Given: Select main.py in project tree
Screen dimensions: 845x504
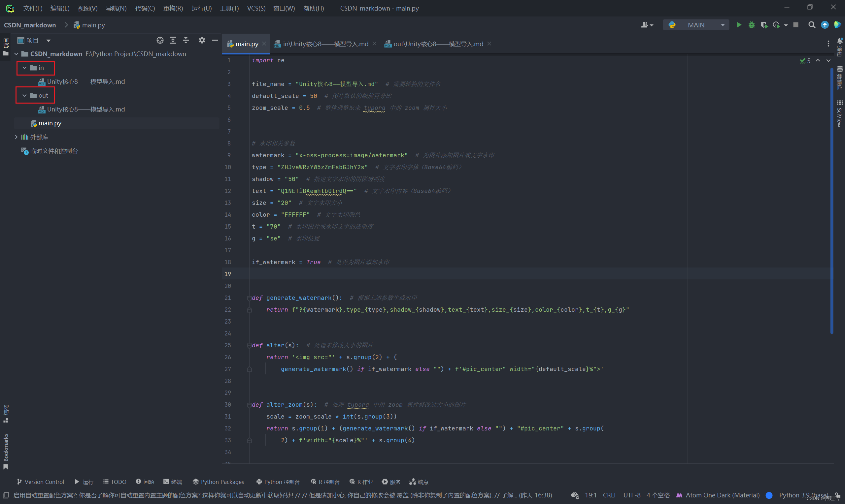Looking at the screenshot, I should (50, 123).
